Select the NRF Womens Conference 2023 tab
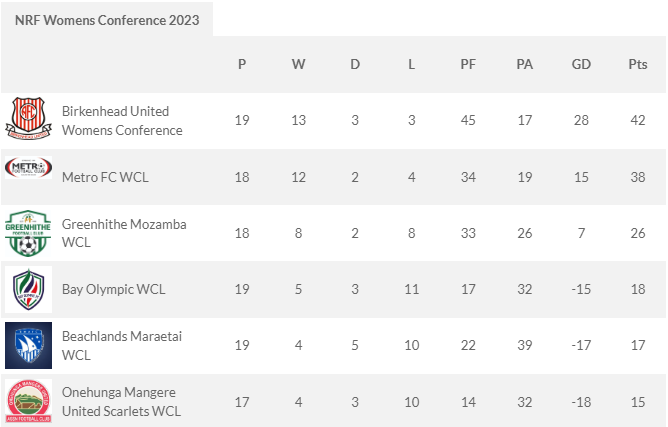This screenshot has width=668, height=427. [x=107, y=20]
